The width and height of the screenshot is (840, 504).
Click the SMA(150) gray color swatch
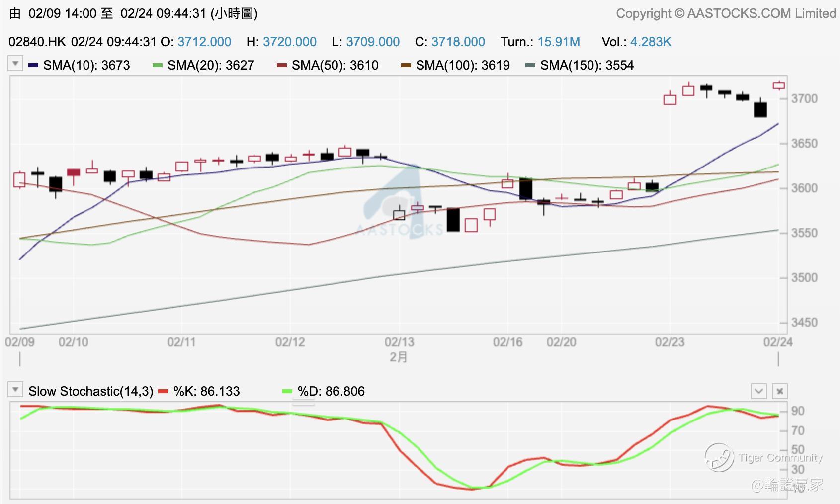click(x=530, y=65)
